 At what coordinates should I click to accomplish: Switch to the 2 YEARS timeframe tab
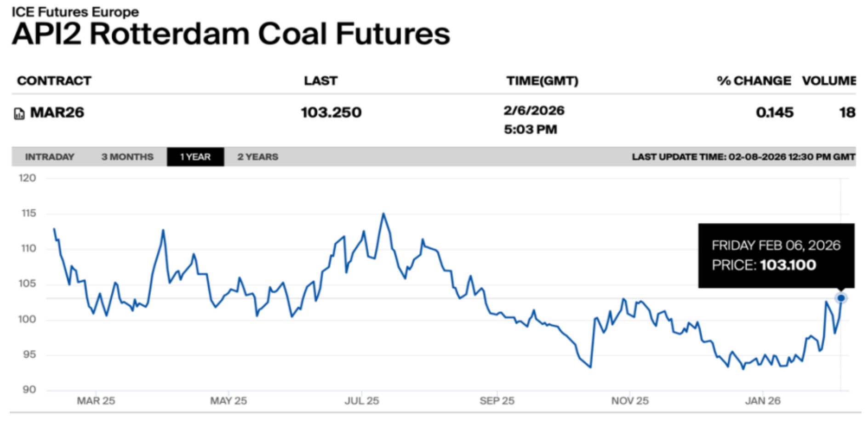coord(257,157)
